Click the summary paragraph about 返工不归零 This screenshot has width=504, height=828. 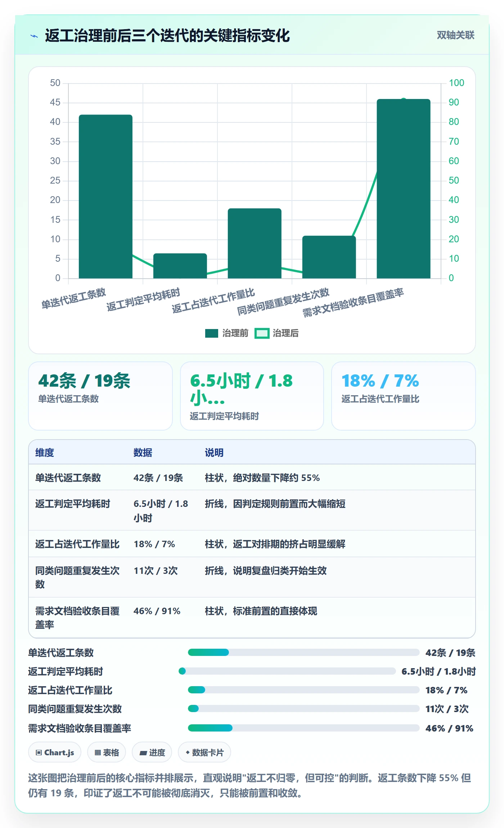coord(250,785)
